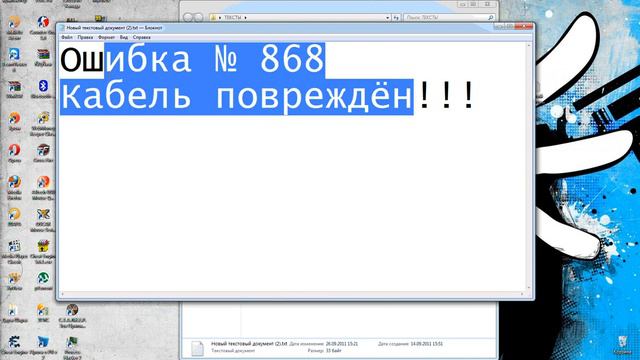
Task: Select the µTorrent desktop shortcut
Action: coord(43,282)
